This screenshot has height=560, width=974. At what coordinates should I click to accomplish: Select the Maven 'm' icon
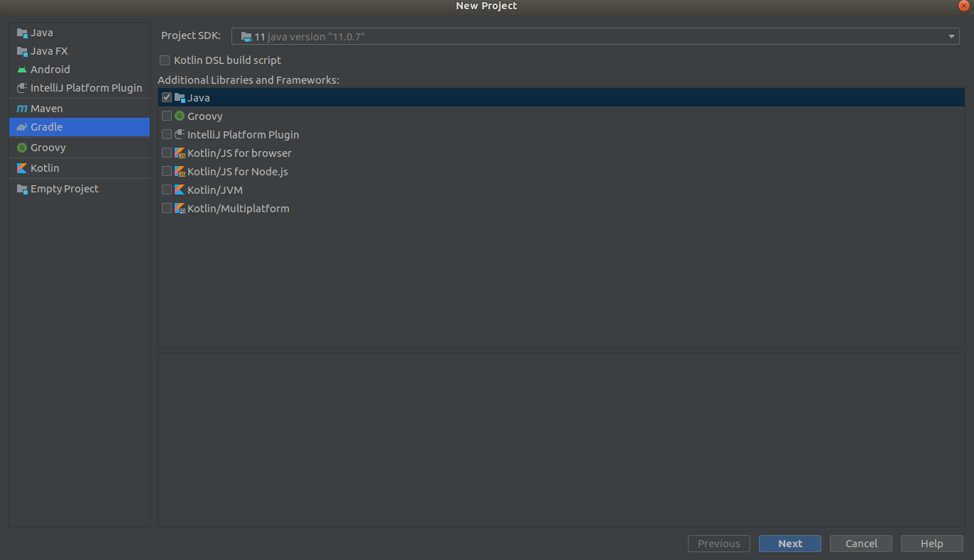point(22,109)
